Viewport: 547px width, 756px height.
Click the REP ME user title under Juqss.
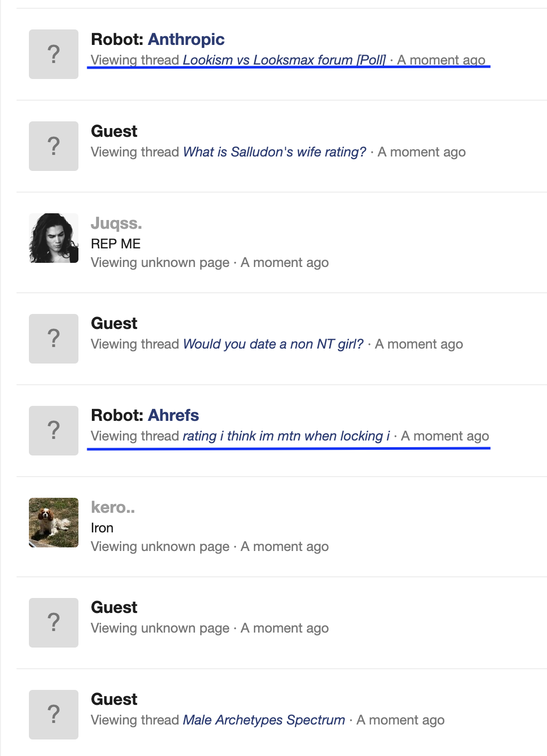[x=116, y=244]
